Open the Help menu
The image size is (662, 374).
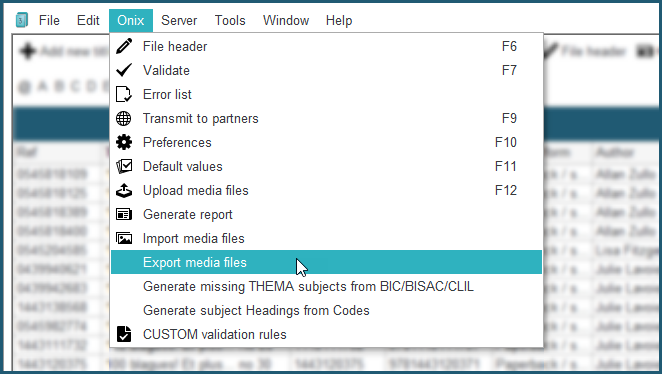339,20
